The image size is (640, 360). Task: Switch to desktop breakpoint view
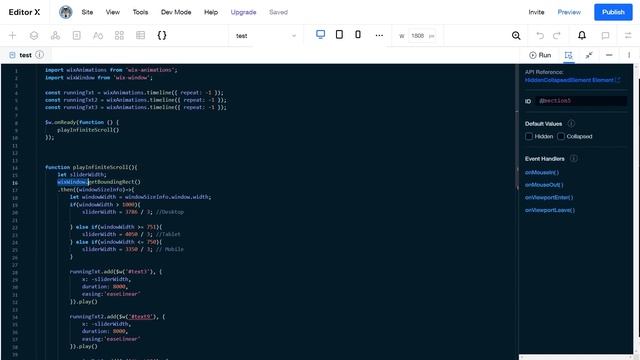click(320, 35)
